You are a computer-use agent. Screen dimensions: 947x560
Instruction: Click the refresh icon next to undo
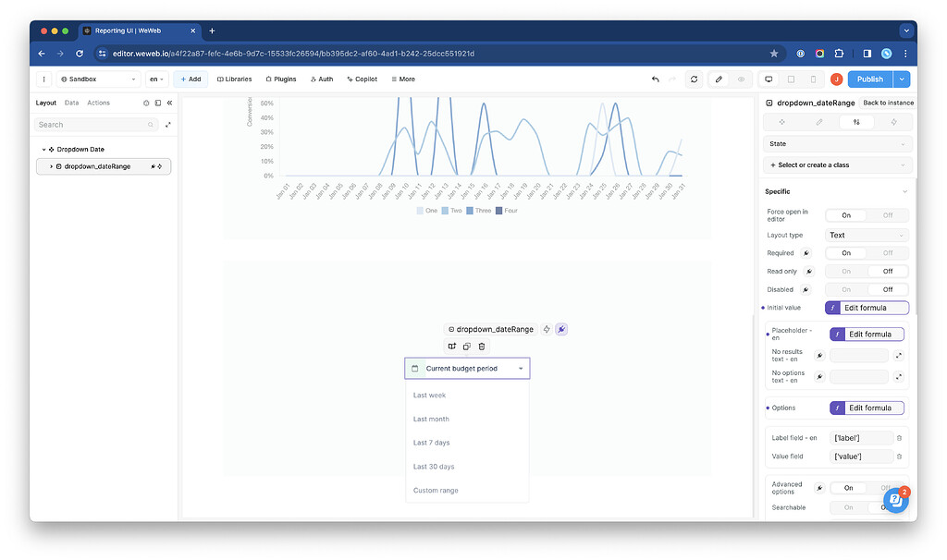694,79
